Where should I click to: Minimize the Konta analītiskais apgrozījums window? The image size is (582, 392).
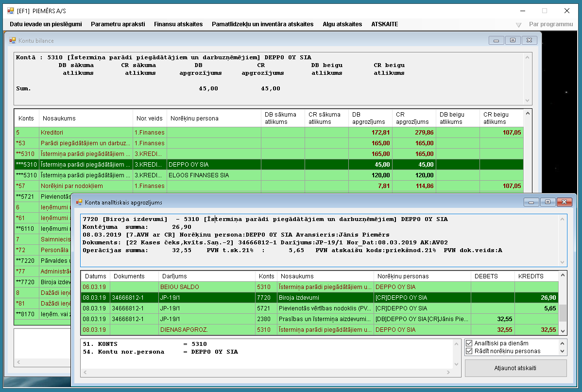point(531,202)
